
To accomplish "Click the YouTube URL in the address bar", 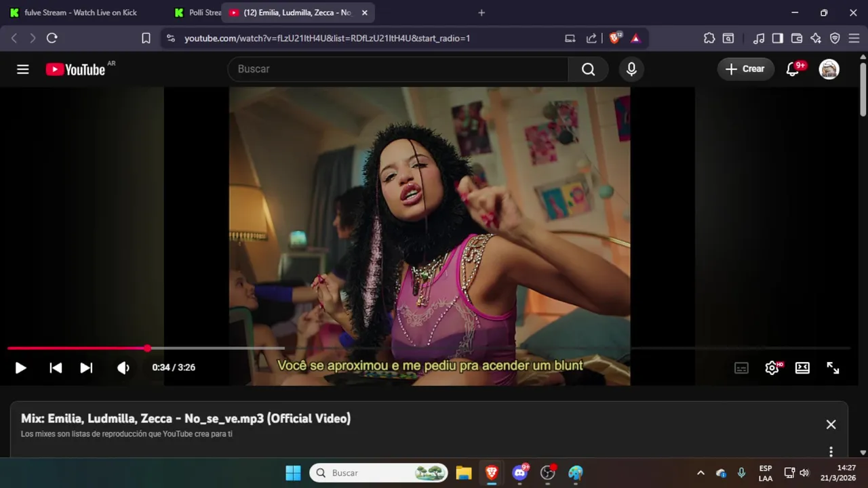I will pyautogui.click(x=327, y=39).
